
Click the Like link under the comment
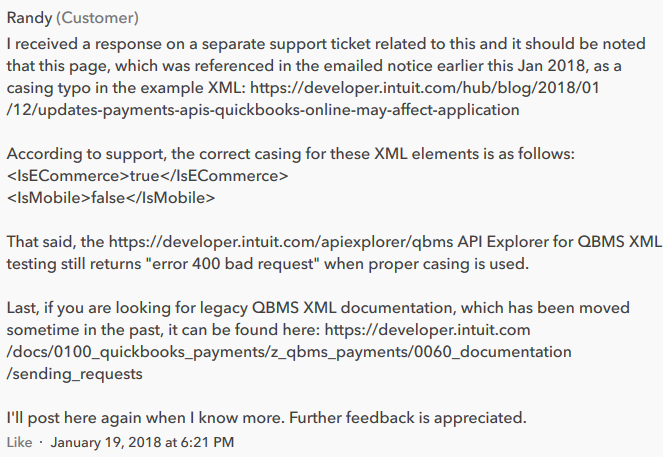19,442
